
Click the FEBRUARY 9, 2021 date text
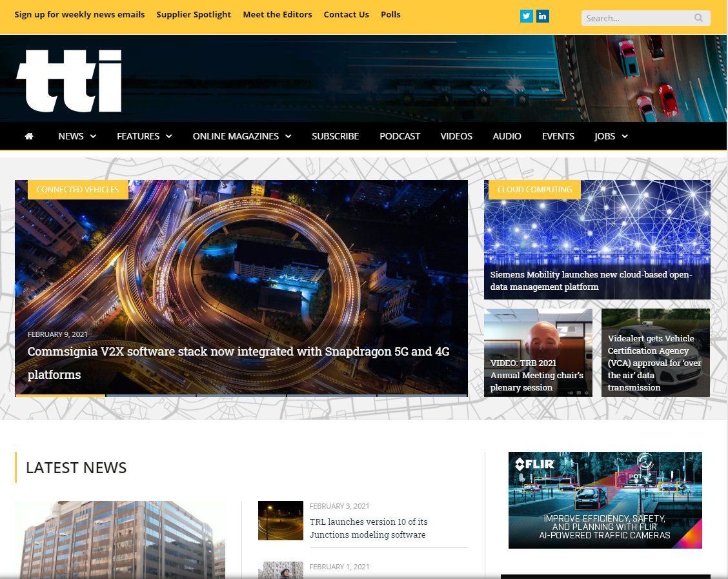coord(57,334)
